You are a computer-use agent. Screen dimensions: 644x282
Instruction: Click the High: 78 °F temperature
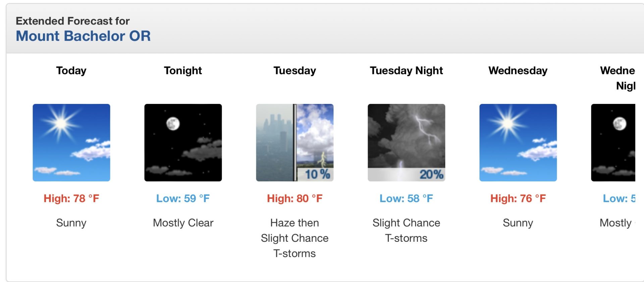(71, 199)
